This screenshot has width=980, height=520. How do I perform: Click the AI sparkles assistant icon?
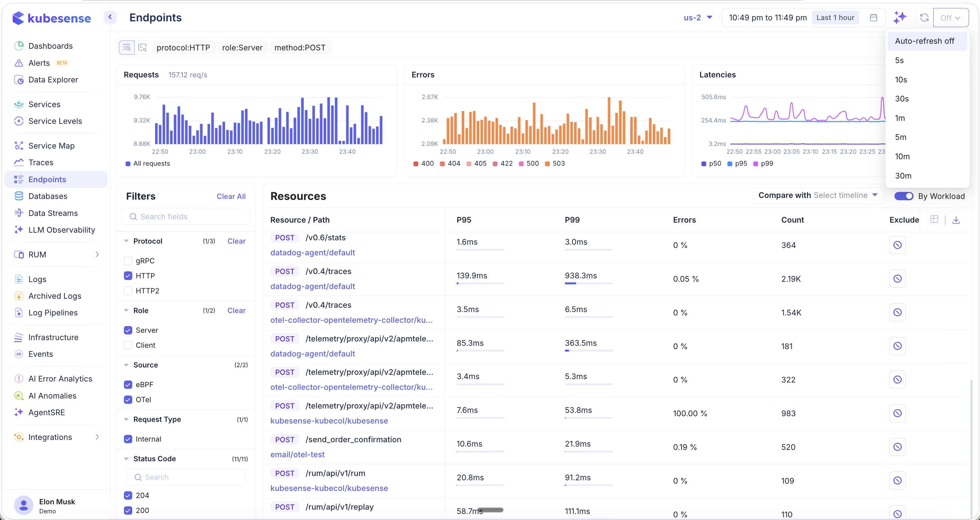[x=900, y=17]
